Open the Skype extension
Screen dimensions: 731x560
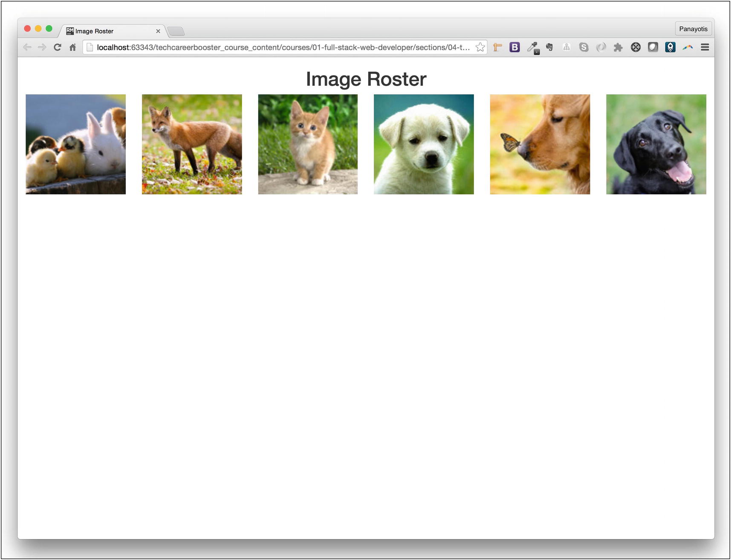(x=584, y=47)
